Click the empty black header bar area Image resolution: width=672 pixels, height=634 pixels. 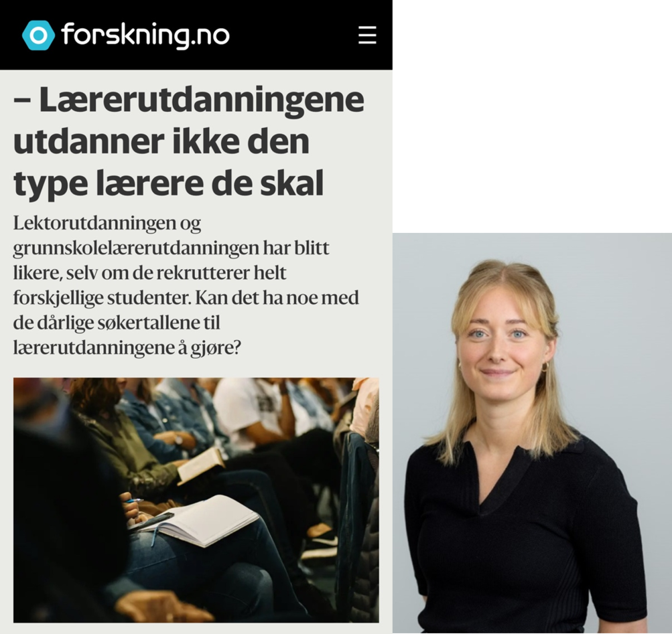tap(293, 35)
